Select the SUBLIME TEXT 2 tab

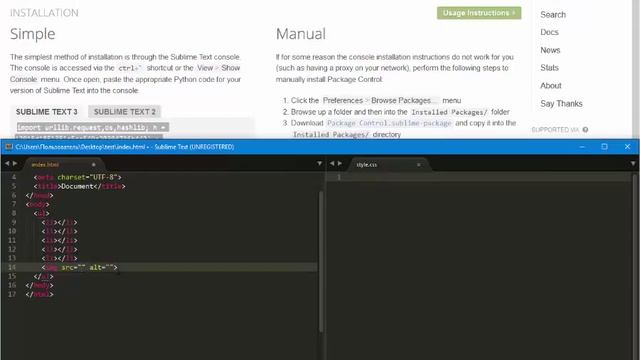124,111
